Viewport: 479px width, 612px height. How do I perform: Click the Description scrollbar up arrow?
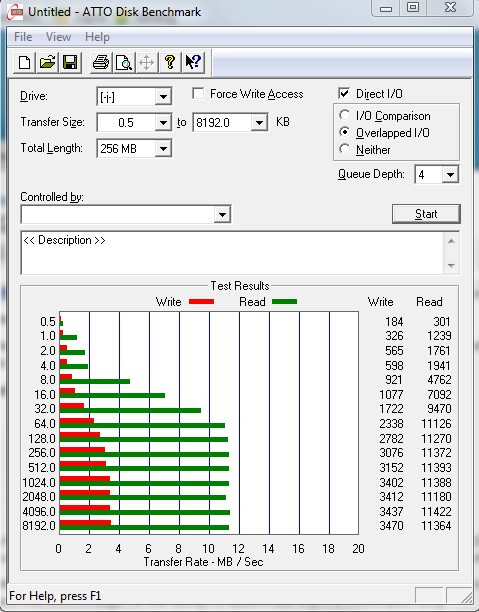click(x=451, y=241)
